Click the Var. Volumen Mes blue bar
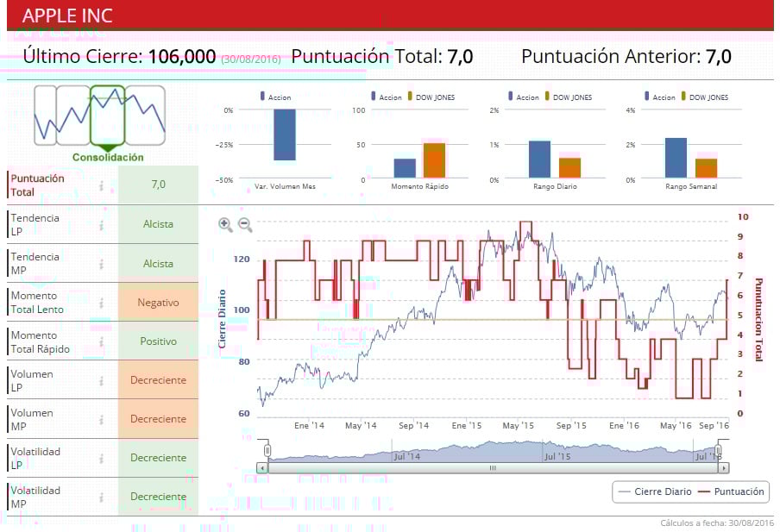Screen dimensions: 780x532 click(285, 135)
